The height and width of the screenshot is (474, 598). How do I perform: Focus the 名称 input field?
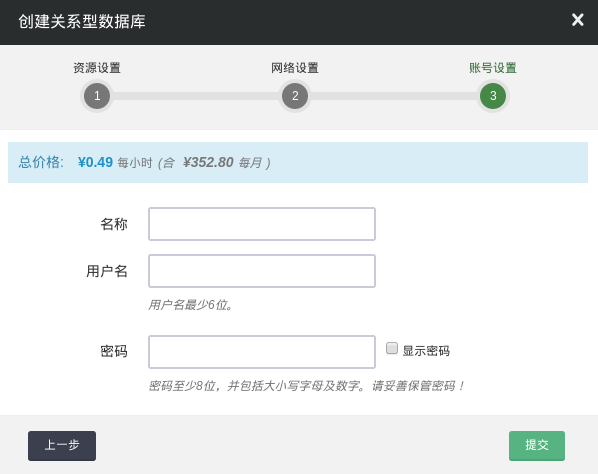tap(262, 224)
